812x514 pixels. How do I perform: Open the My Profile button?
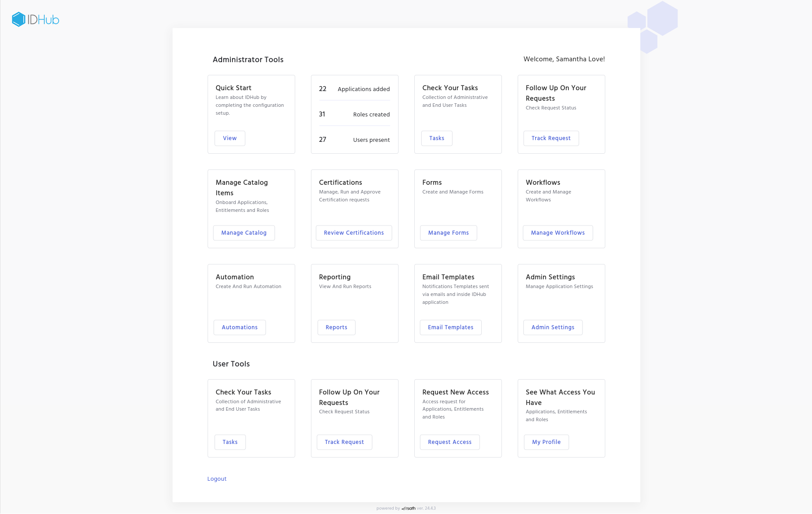coord(547,442)
